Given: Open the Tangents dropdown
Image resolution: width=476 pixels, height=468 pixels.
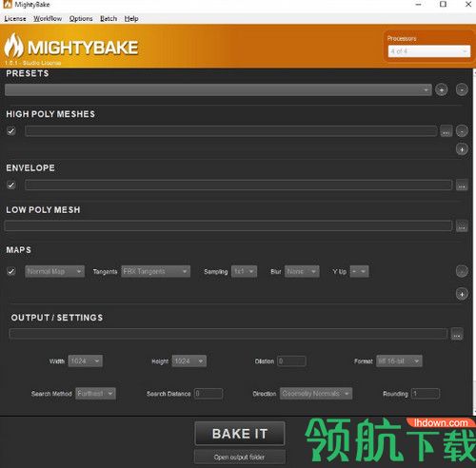Looking at the screenshot, I should pyautogui.click(x=155, y=271).
